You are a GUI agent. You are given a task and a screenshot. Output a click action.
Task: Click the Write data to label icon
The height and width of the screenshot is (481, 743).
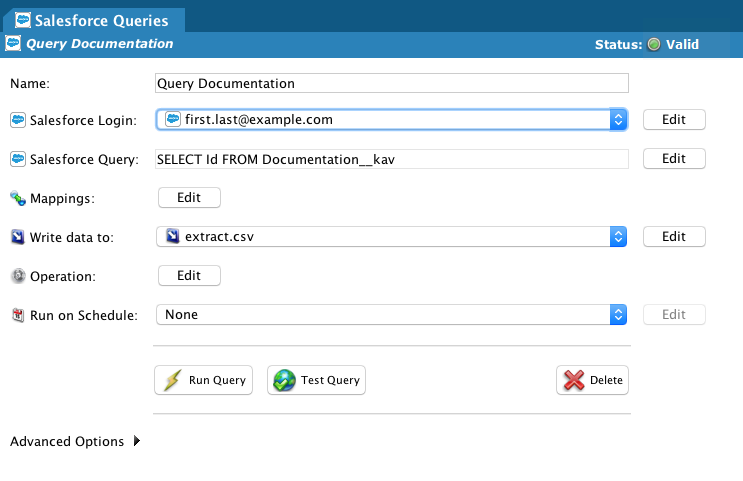pos(18,236)
